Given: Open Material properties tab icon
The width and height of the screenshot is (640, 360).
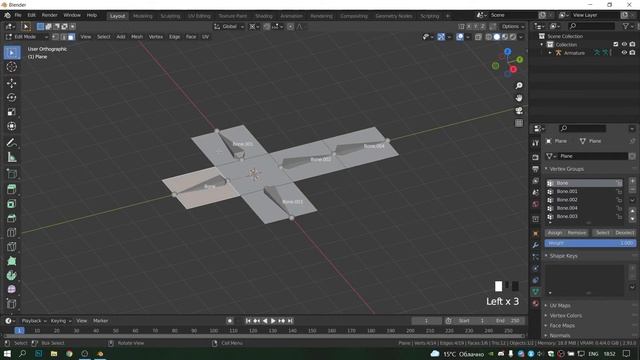Looking at the screenshot, I should click(x=536, y=303).
